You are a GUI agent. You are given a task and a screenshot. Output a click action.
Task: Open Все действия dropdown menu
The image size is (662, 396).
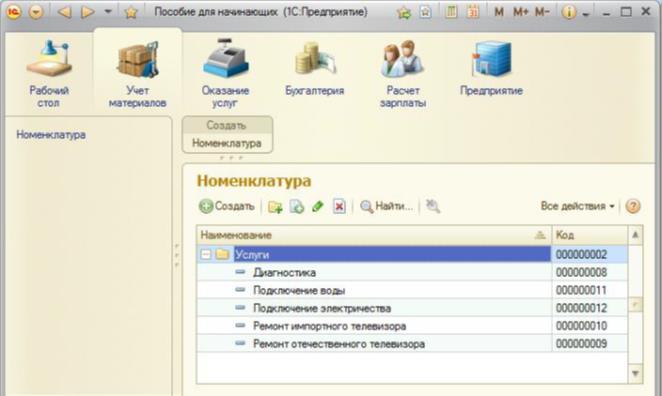pos(578,206)
